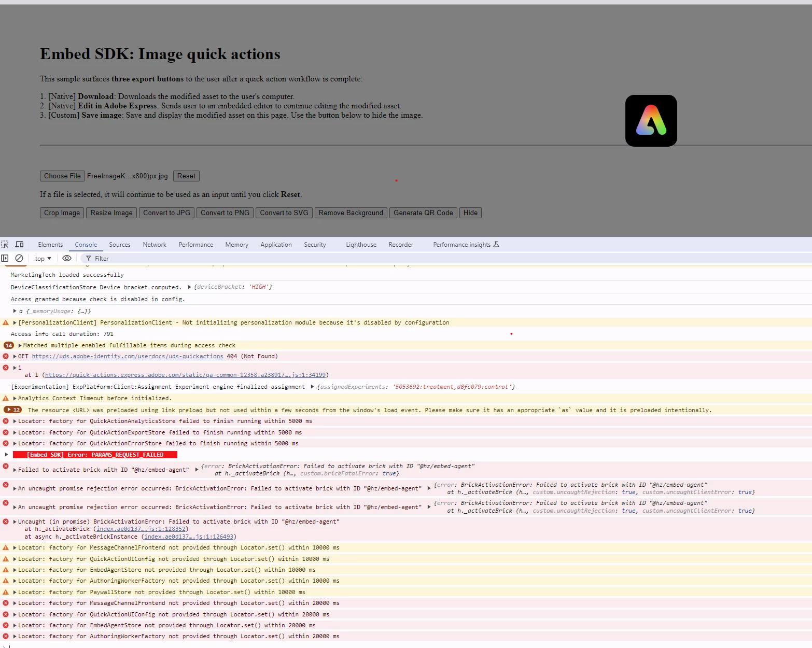812x648 pixels.
Task: Expand Analytics Context Timeout warning
Action: pos(15,399)
